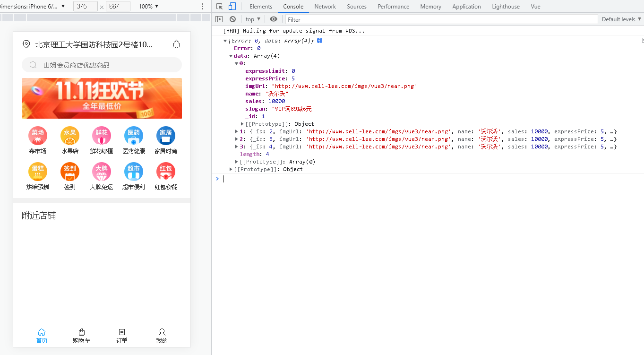This screenshot has height=355, width=644.
Task: Click the inspect element picker icon
Action: (219, 7)
